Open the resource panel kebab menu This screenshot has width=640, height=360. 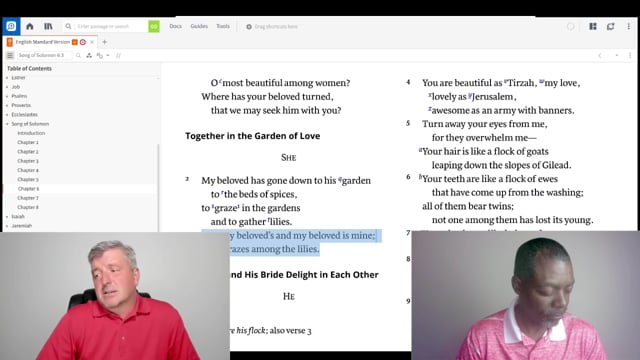pyautogui.click(x=630, y=56)
